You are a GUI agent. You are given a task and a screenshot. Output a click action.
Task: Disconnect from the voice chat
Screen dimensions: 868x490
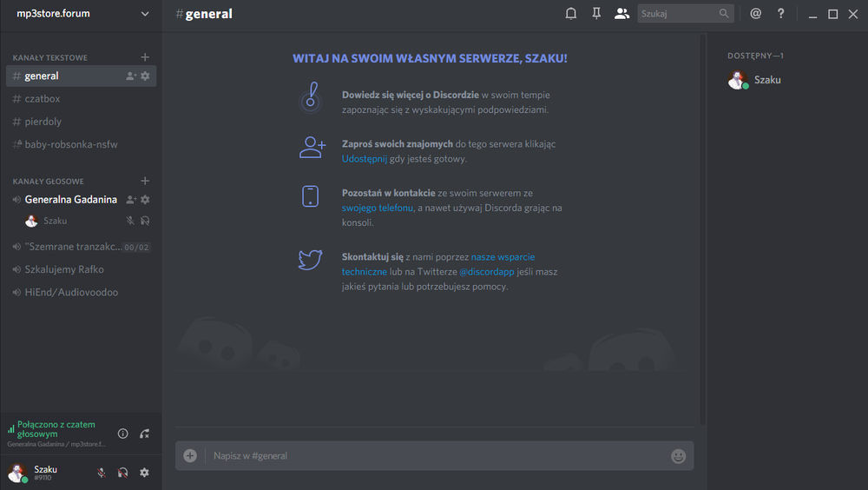tap(145, 434)
